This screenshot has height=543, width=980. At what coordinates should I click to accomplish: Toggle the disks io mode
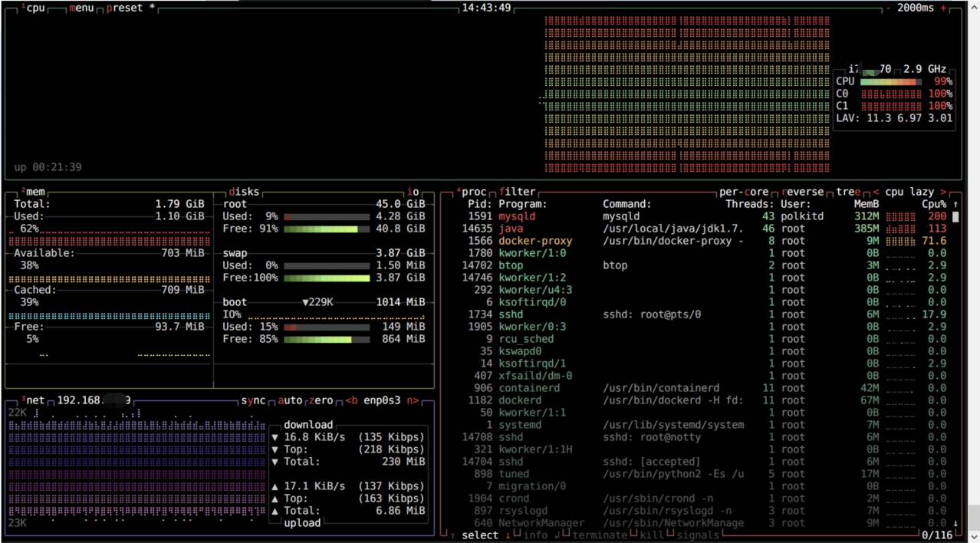coord(413,192)
